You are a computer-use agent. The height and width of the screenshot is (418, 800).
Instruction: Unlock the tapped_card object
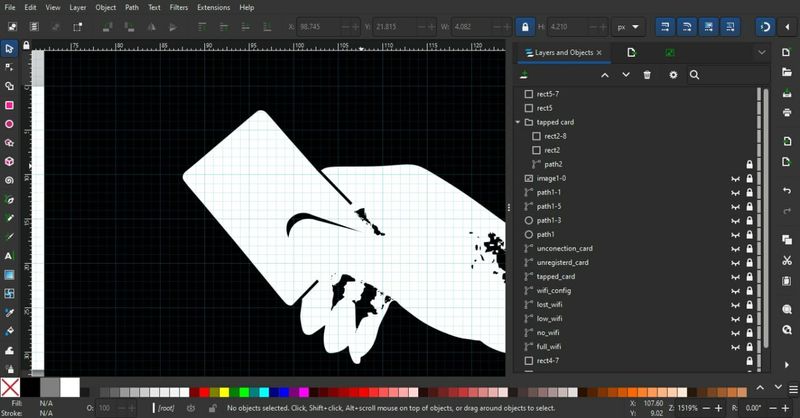point(749,277)
